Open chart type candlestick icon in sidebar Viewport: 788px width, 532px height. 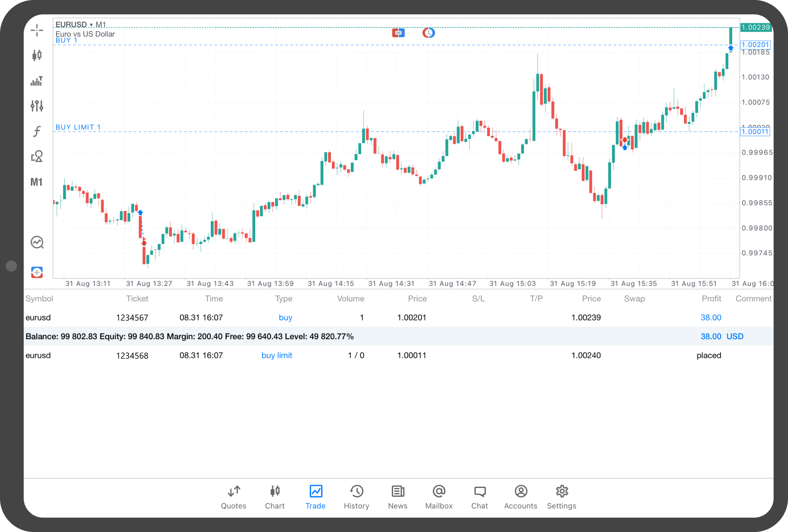pyautogui.click(x=37, y=55)
